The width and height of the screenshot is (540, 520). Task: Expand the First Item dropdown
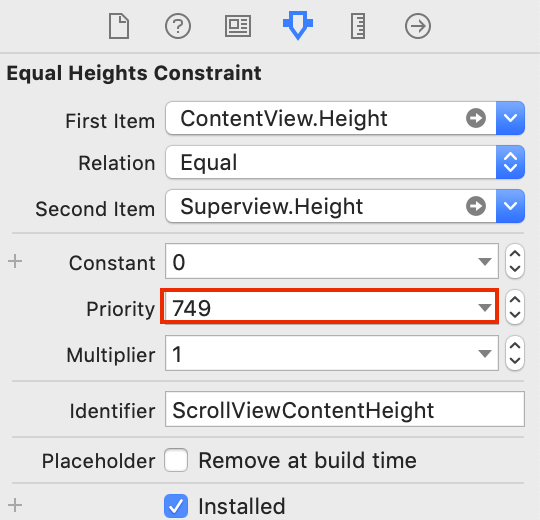click(510, 118)
